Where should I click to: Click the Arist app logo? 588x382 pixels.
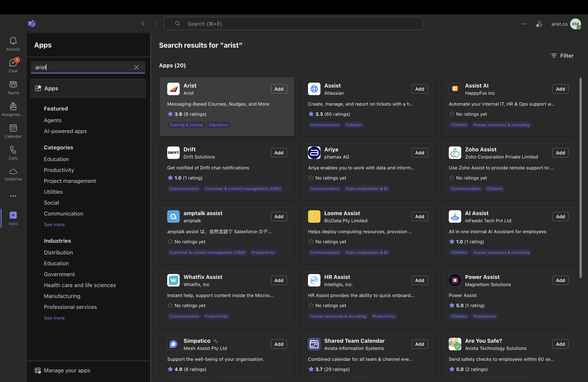173,89
